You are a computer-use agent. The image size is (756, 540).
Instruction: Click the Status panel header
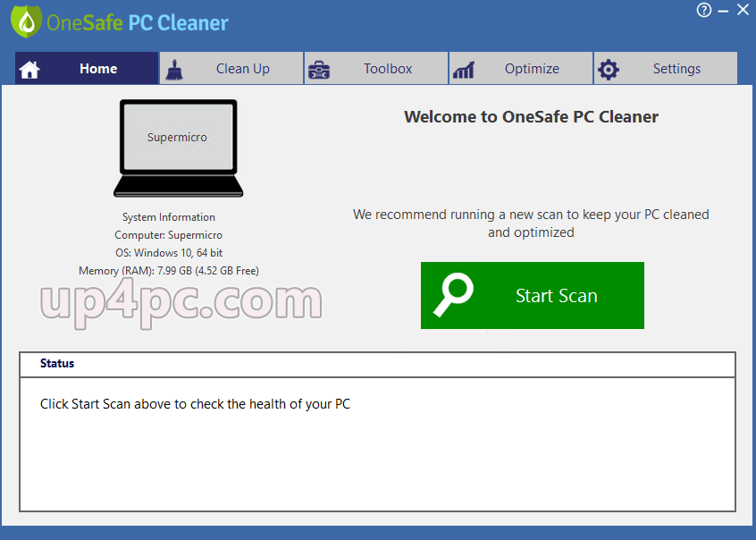tap(377, 365)
